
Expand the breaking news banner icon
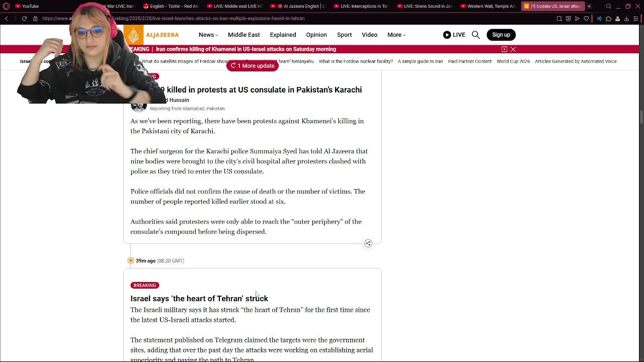click(504, 49)
